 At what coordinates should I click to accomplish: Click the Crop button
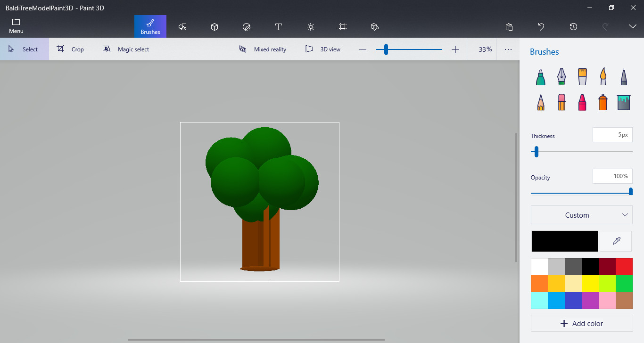point(70,49)
